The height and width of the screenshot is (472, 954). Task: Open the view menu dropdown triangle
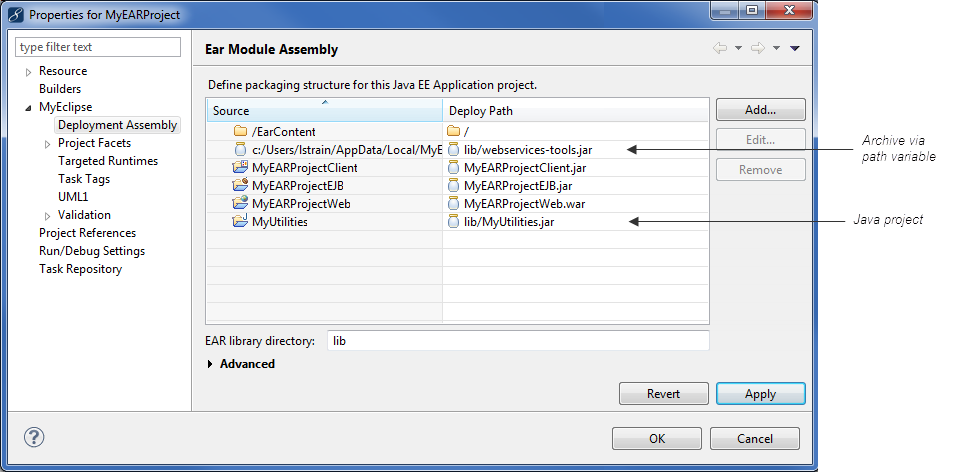pyautogui.click(x=794, y=48)
